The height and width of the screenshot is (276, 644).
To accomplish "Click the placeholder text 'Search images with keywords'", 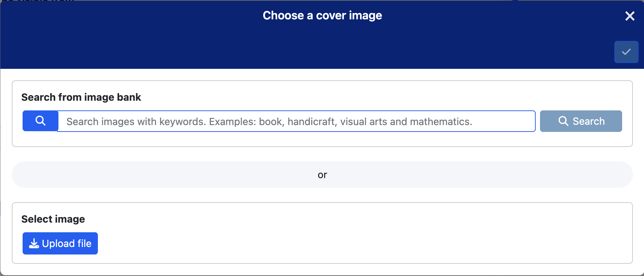I will 136,122.
